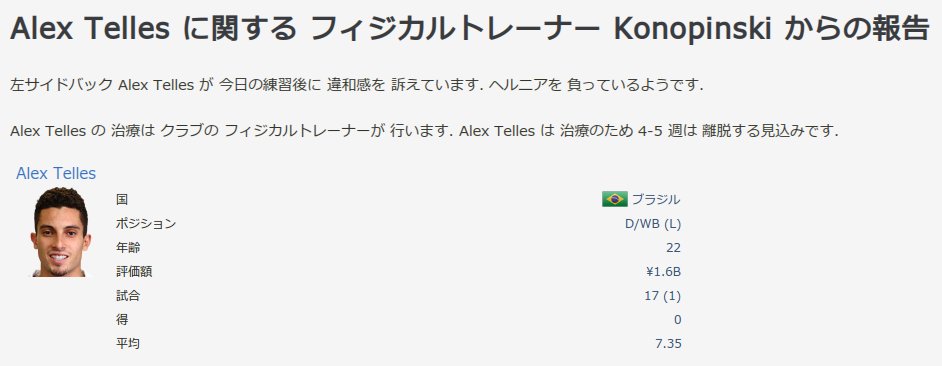The image size is (942, 366).
Task: Open the Alex Telles player profile link
Action: point(56,174)
